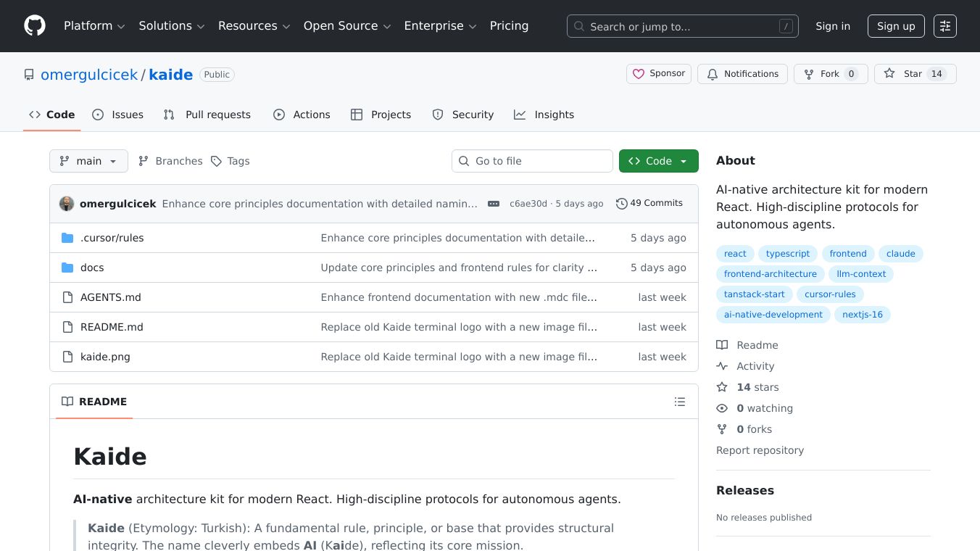Open the .cursor/rules folder

(x=112, y=238)
